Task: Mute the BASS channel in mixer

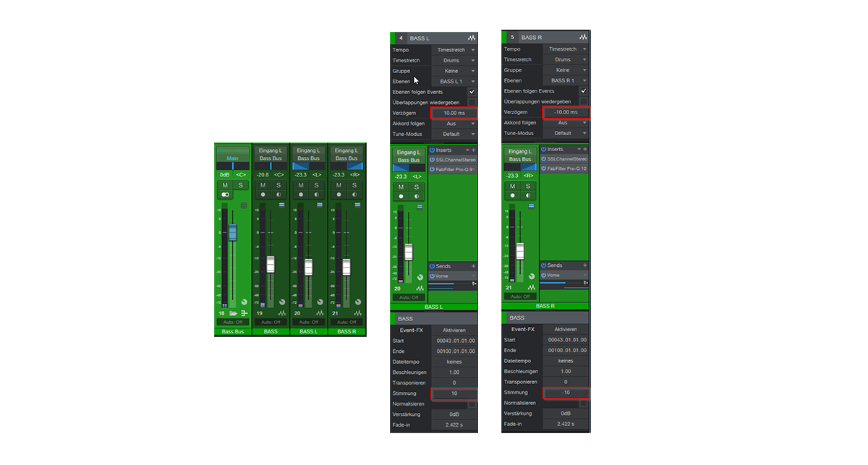Action: pos(263,185)
